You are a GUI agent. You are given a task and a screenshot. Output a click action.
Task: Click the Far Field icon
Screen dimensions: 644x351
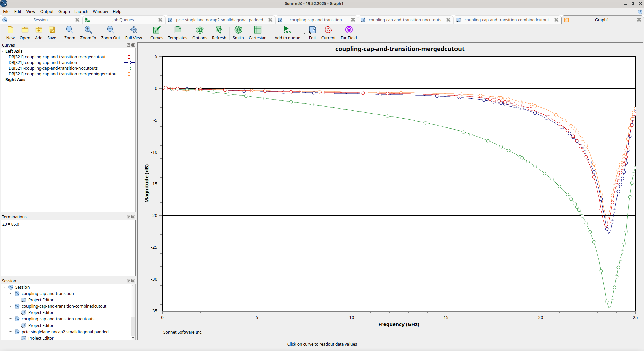tap(348, 33)
